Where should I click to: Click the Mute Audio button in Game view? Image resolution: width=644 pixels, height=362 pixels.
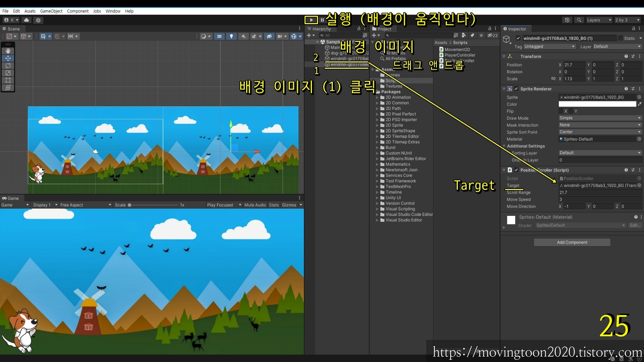click(x=255, y=205)
